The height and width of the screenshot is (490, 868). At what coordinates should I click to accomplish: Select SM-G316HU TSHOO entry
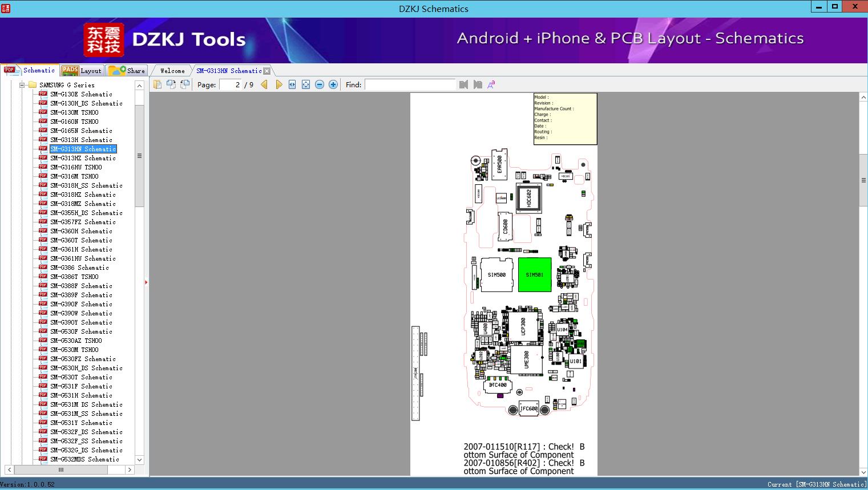click(76, 167)
